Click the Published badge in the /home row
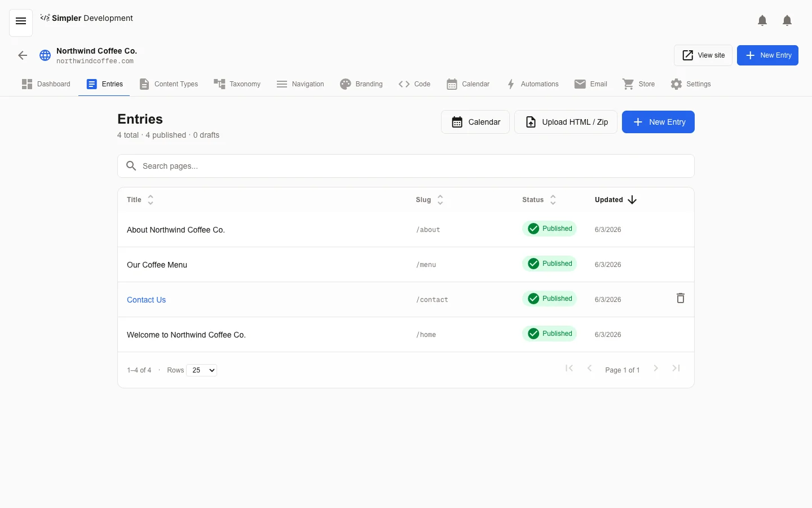Viewport: 812px width, 508px height. click(549, 334)
